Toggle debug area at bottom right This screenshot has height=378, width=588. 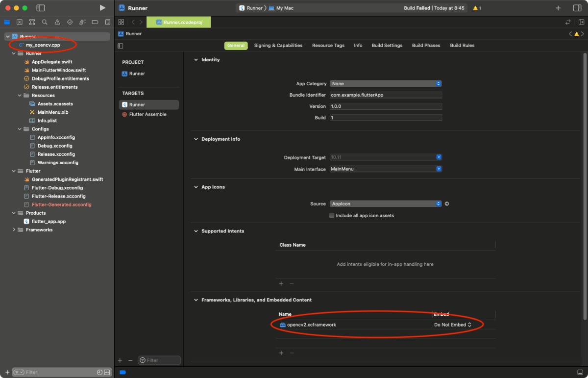[x=580, y=372]
